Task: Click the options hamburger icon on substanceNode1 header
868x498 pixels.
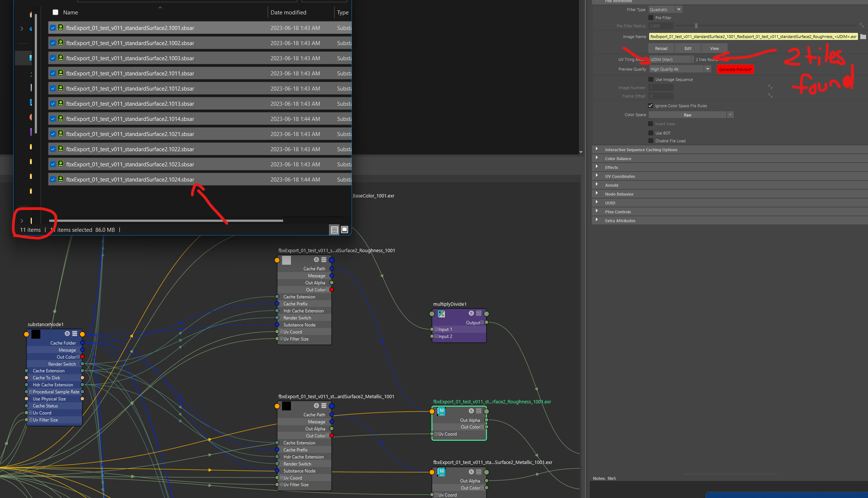Action: point(74,333)
